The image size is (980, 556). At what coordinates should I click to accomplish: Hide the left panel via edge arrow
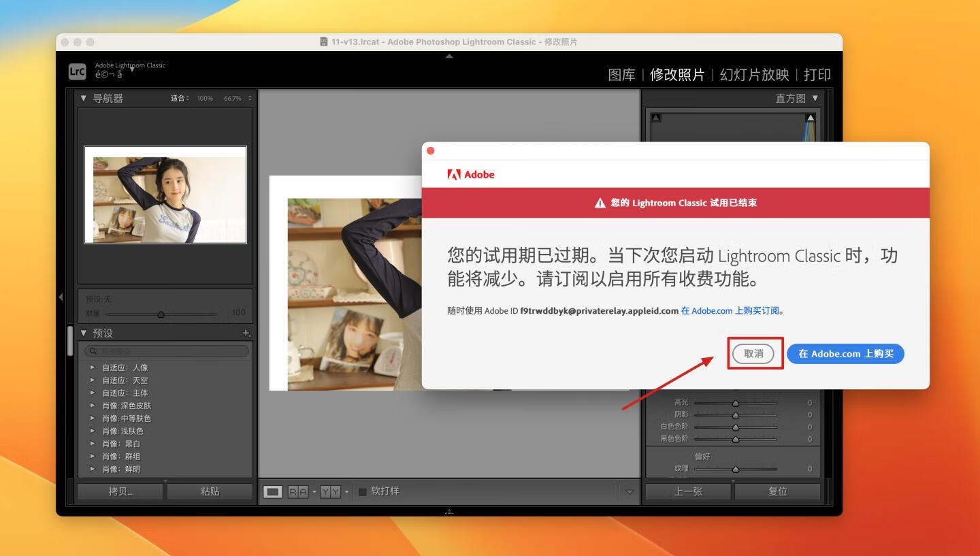click(61, 297)
